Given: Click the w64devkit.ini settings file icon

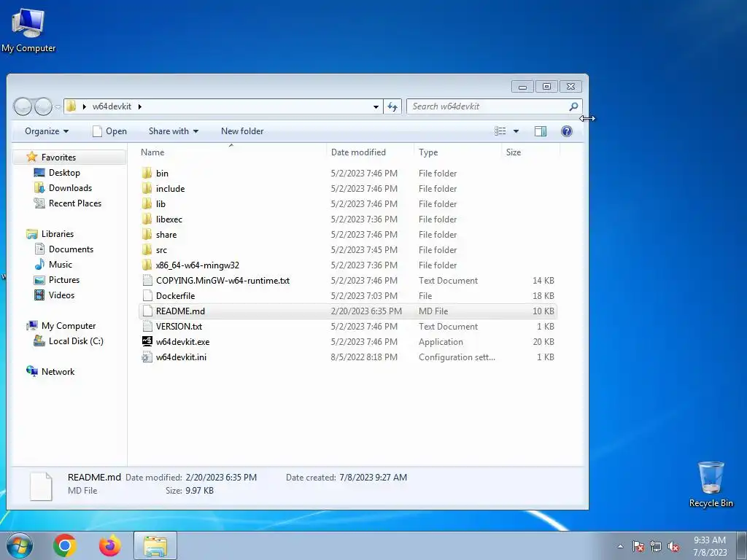Looking at the screenshot, I should click(x=147, y=357).
